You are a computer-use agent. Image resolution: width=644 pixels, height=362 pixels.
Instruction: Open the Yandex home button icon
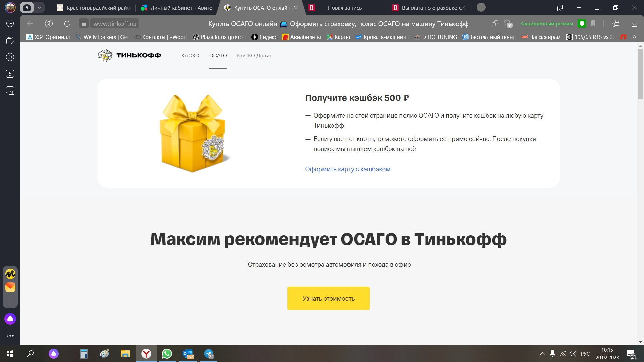49,23
